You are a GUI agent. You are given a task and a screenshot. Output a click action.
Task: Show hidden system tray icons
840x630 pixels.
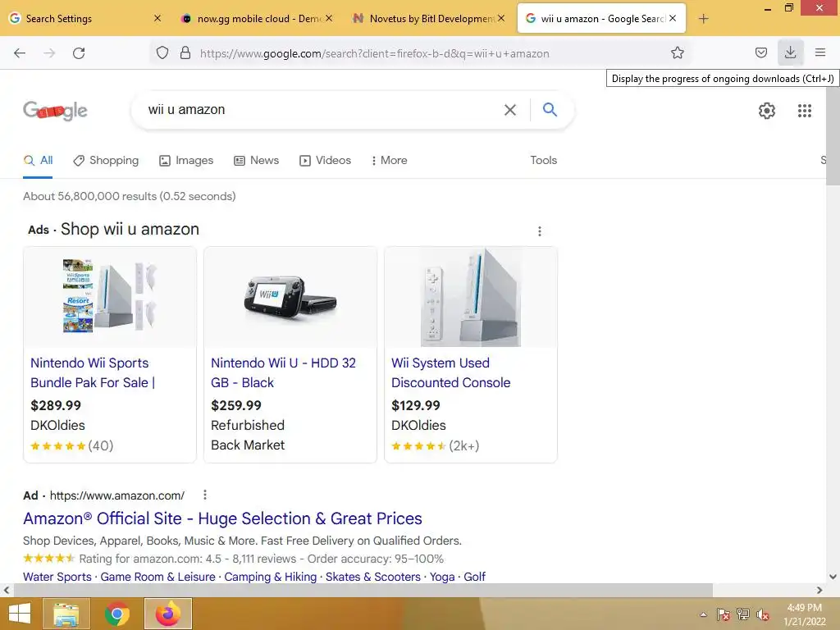[703, 615]
